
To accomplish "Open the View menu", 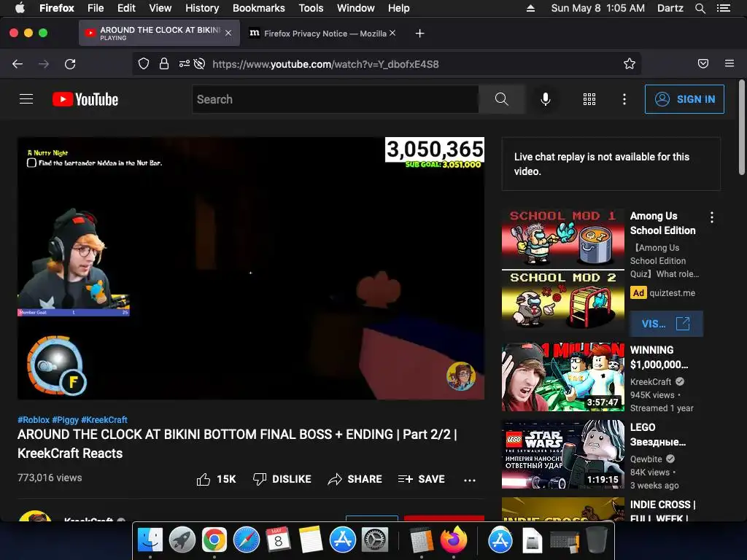I will pyautogui.click(x=160, y=8).
